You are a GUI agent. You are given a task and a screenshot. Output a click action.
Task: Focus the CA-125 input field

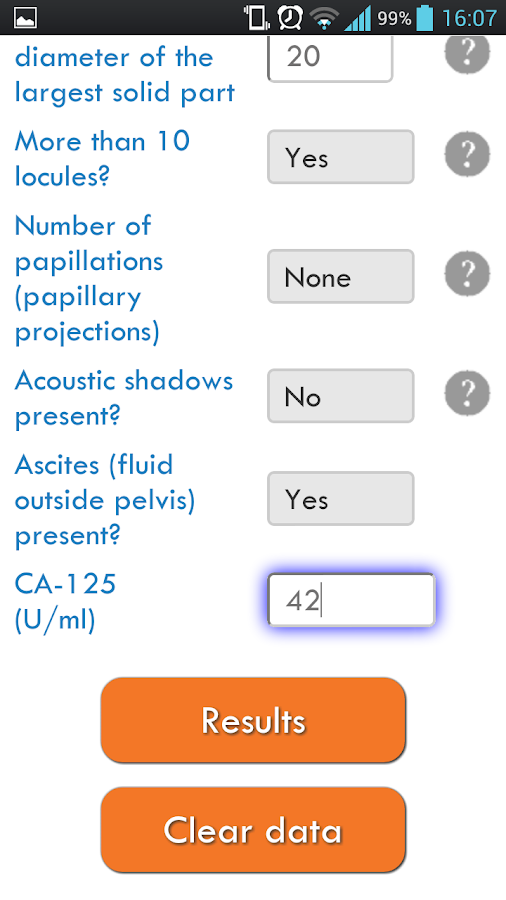[x=352, y=600]
